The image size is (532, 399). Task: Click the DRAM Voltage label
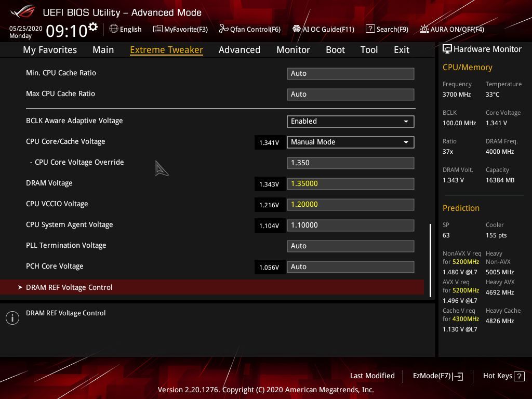[49, 183]
